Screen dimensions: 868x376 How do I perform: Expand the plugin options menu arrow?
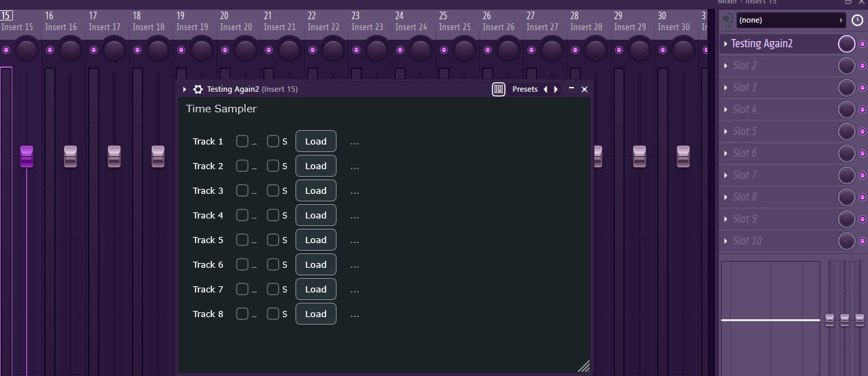point(185,89)
